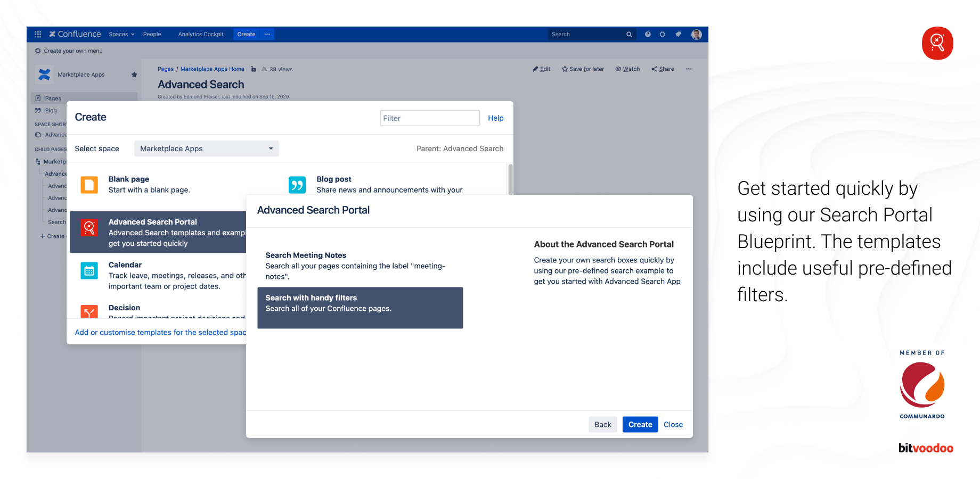Click the blue Create button in portal dialog
Viewport: 980px width, 479px height.
(640, 424)
